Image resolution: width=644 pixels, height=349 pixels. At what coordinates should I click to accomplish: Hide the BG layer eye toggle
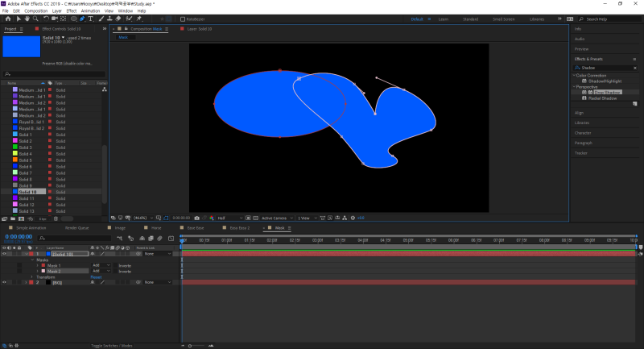(4, 282)
